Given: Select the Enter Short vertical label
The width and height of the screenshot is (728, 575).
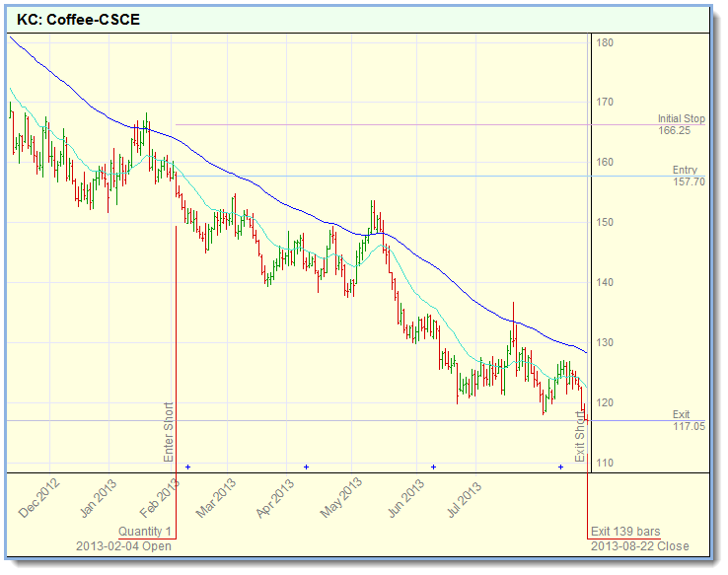Looking at the screenshot, I should click(169, 432).
